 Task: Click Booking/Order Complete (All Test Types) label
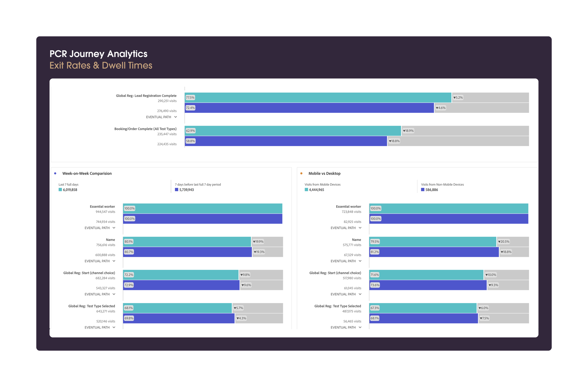click(145, 129)
